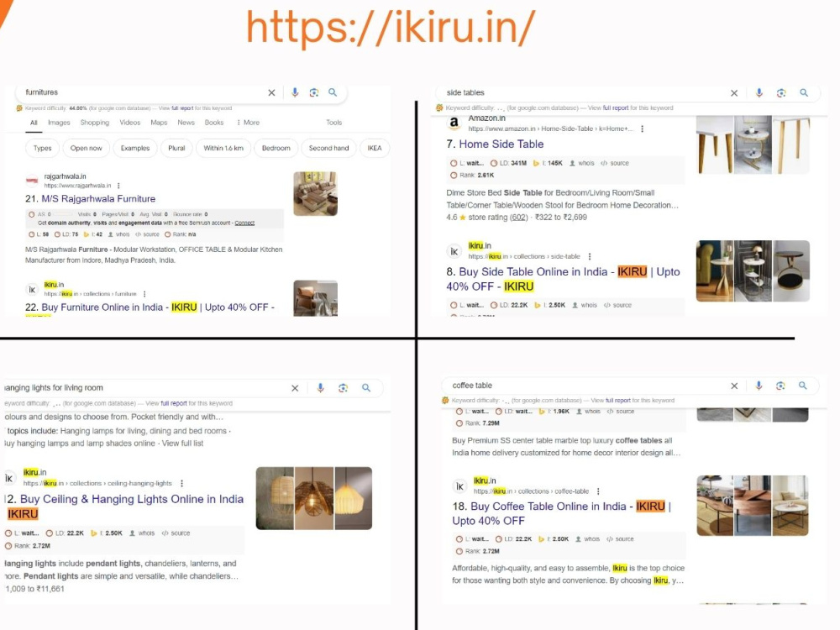Open coffee table thumbnails beside IKIRU result

(753, 506)
